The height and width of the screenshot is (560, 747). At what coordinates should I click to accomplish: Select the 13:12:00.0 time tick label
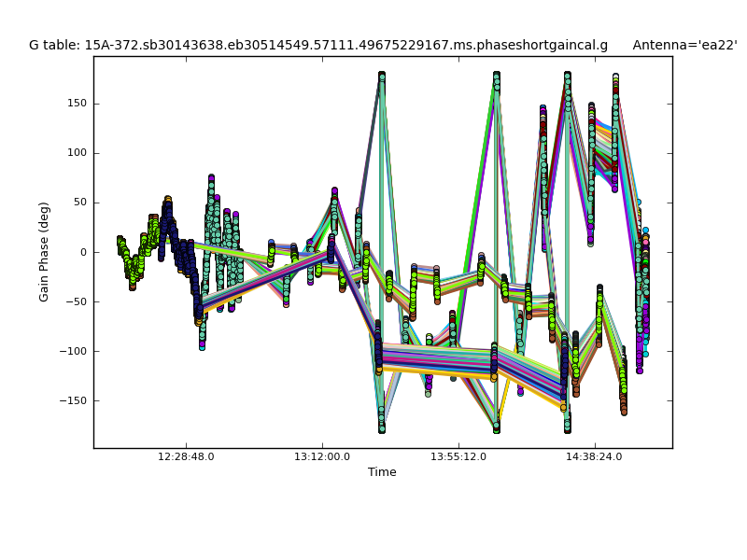pyautogui.click(x=322, y=457)
